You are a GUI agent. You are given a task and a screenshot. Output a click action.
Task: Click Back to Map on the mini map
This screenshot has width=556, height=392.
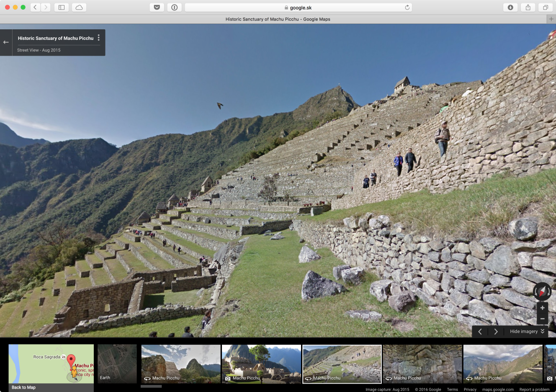pyautogui.click(x=24, y=387)
